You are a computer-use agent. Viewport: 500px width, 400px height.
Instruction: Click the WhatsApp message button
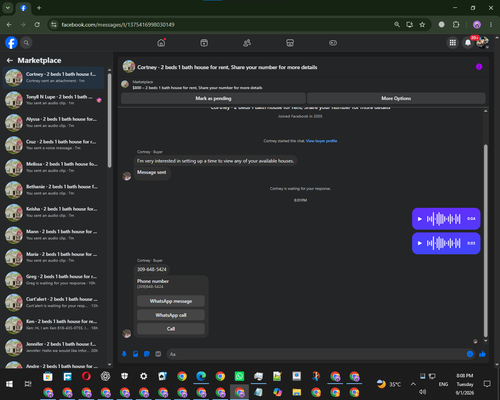[171, 301]
